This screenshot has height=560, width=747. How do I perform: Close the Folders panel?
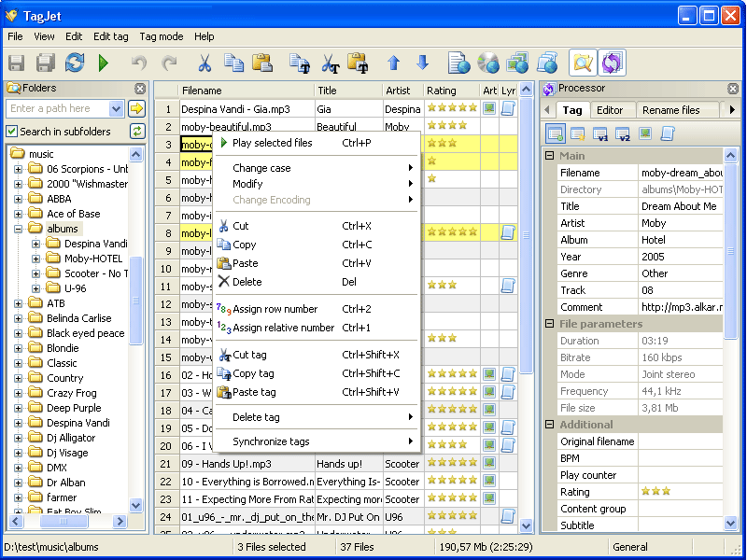tap(139, 89)
